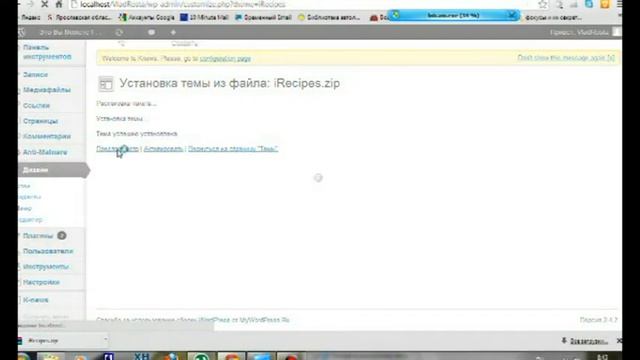Click the Просмотреть preview link
The height and width of the screenshot is (360, 640).
[x=117, y=149]
